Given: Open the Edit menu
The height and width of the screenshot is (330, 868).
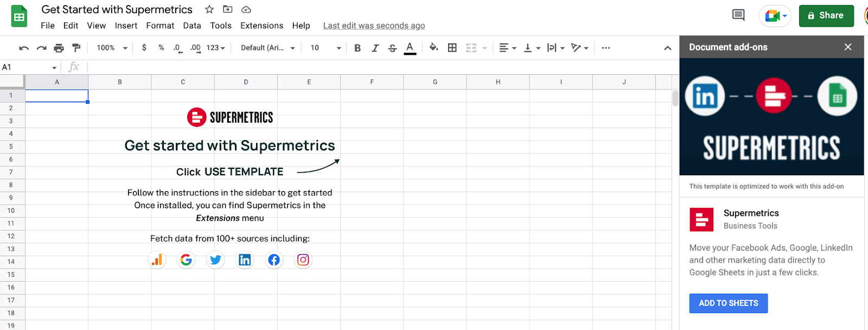Looking at the screenshot, I should pyautogui.click(x=71, y=26).
